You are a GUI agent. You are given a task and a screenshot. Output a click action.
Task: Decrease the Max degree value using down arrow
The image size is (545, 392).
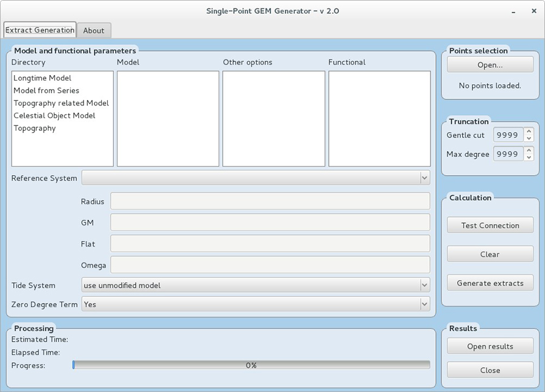[529, 158]
